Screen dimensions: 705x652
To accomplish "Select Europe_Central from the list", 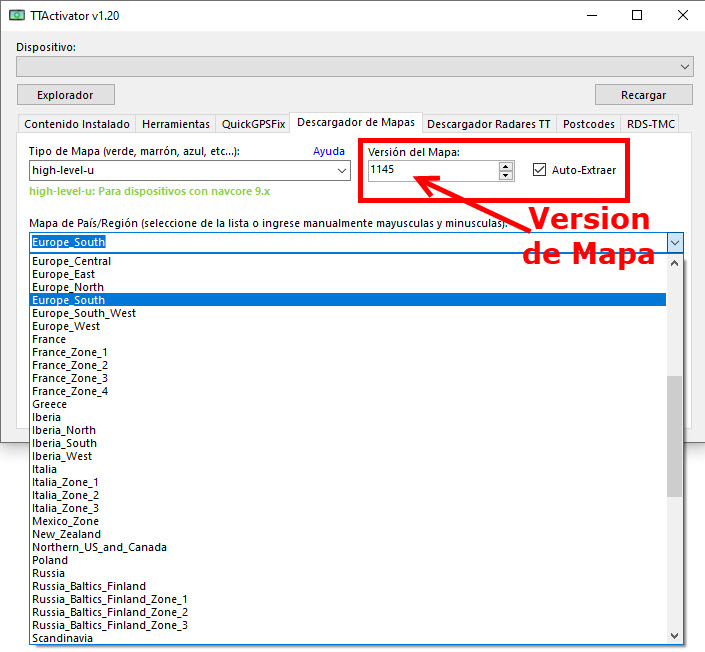I will click(x=348, y=261).
